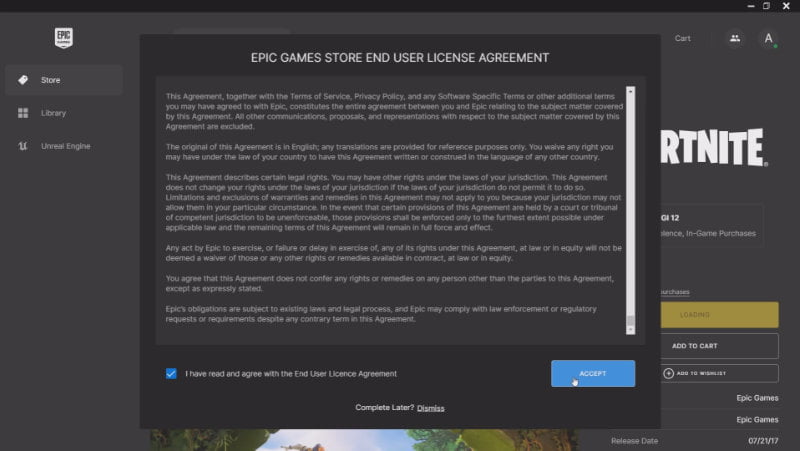The height and width of the screenshot is (451, 800).
Task: Click the agreement scrollbar thumb
Action: point(631,320)
